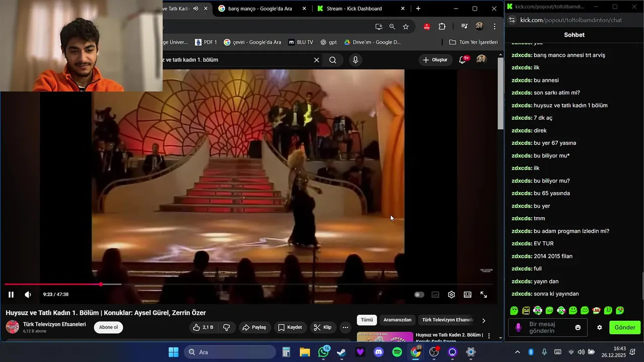Open YouTube player settings gear
The height and width of the screenshot is (362, 644).
(451, 295)
